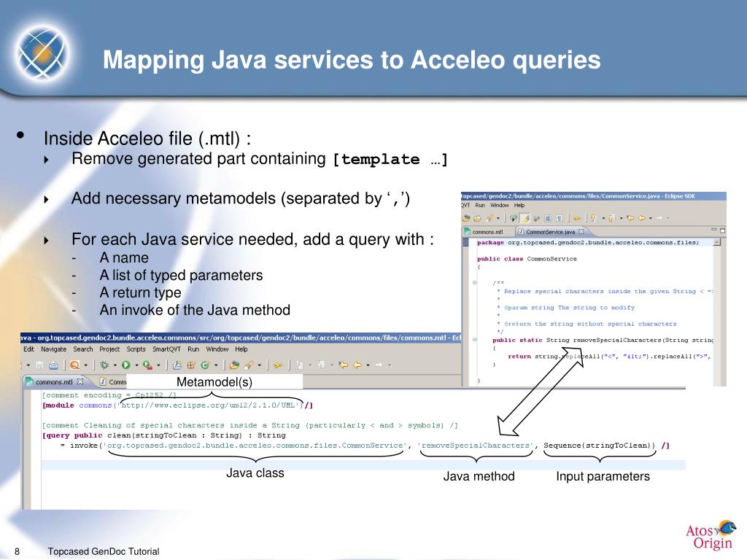Open Window menu in CommonService.java window

tap(499, 205)
